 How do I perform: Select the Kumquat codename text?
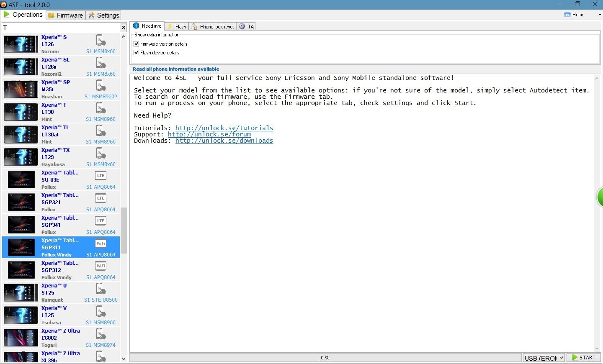tap(52, 300)
